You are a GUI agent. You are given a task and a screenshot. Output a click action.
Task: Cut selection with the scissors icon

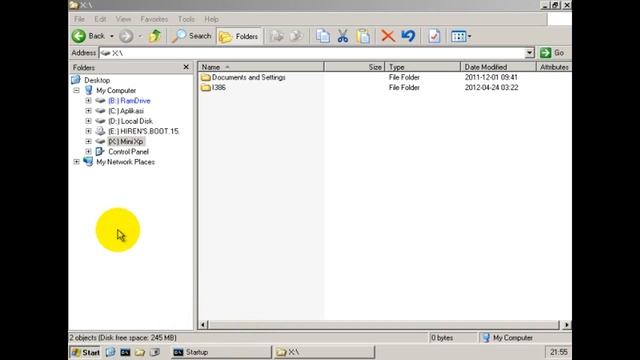[x=343, y=36]
